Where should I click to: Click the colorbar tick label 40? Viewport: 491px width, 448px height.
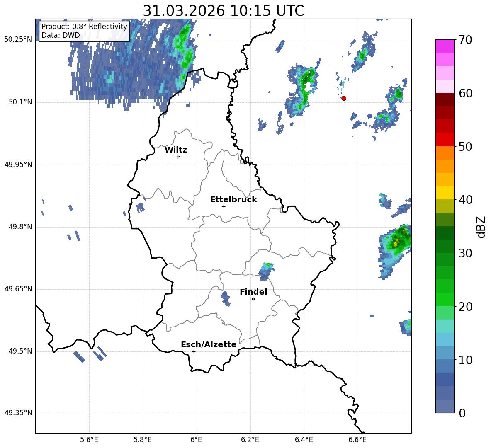465,200
